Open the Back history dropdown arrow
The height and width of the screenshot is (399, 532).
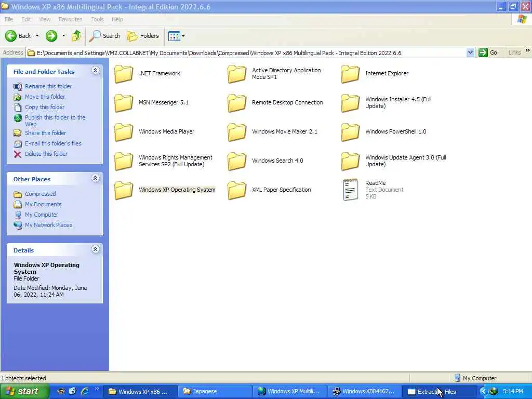coord(37,36)
